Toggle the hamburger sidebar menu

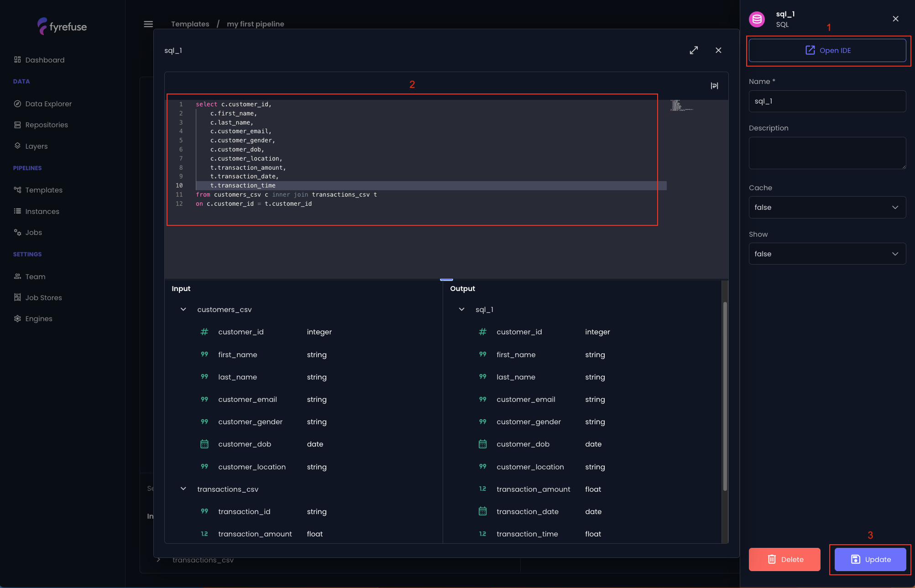click(x=148, y=24)
